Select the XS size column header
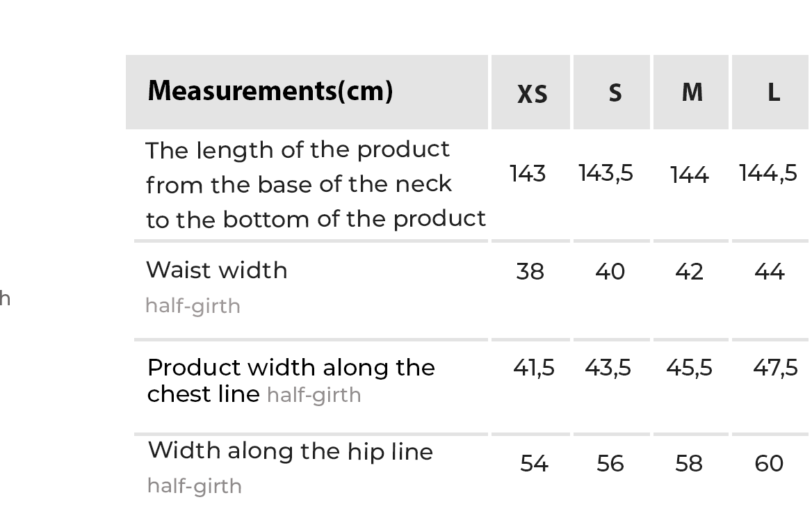The image size is (812, 525). [x=532, y=94]
